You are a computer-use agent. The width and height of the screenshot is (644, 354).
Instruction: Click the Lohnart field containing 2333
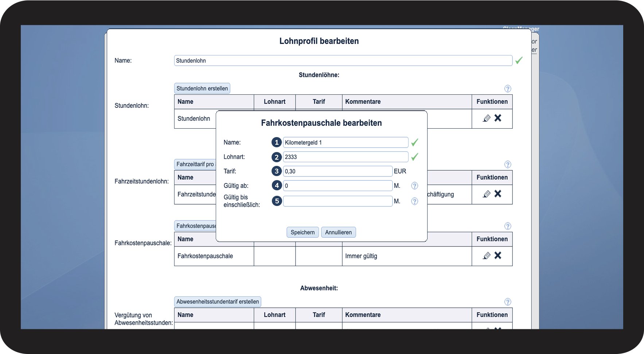click(x=345, y=157)
